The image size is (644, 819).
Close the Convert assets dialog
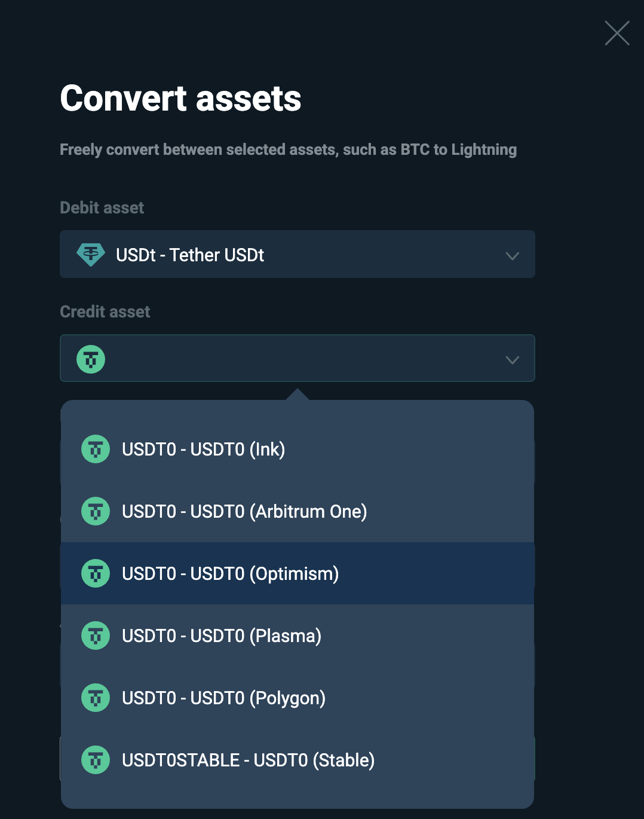pyautogui.click(x=617, y=33)
